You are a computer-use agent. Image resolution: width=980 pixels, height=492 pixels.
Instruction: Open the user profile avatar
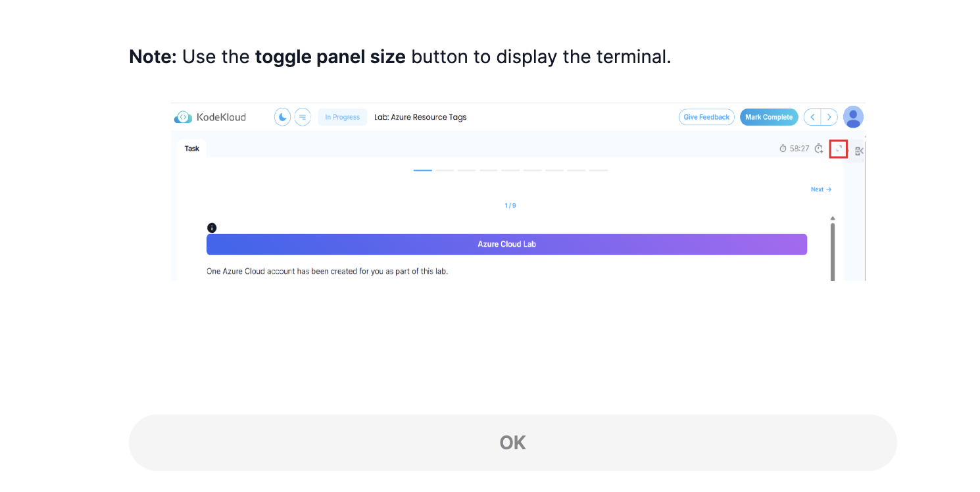[x=853, y=117]
